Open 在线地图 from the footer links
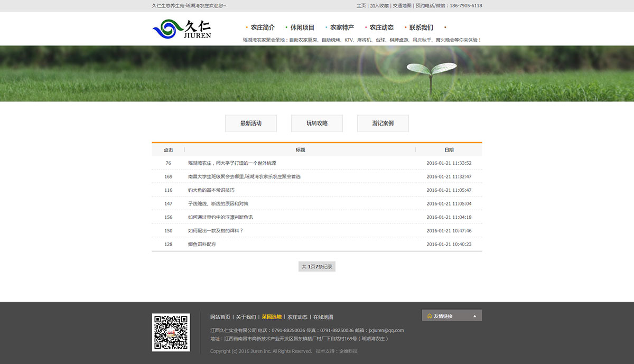Viewport: 634px width, 364px height. 323,317
